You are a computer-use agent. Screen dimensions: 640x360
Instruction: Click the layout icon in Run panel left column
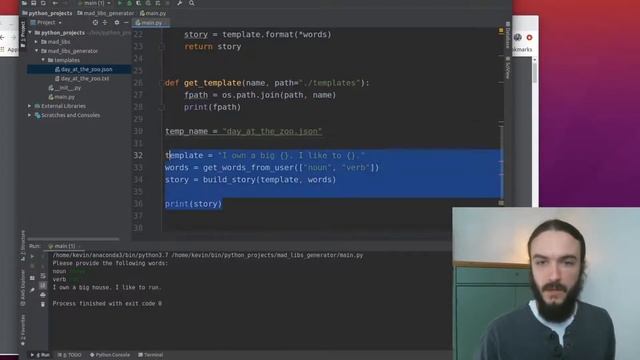coord(32,278)
